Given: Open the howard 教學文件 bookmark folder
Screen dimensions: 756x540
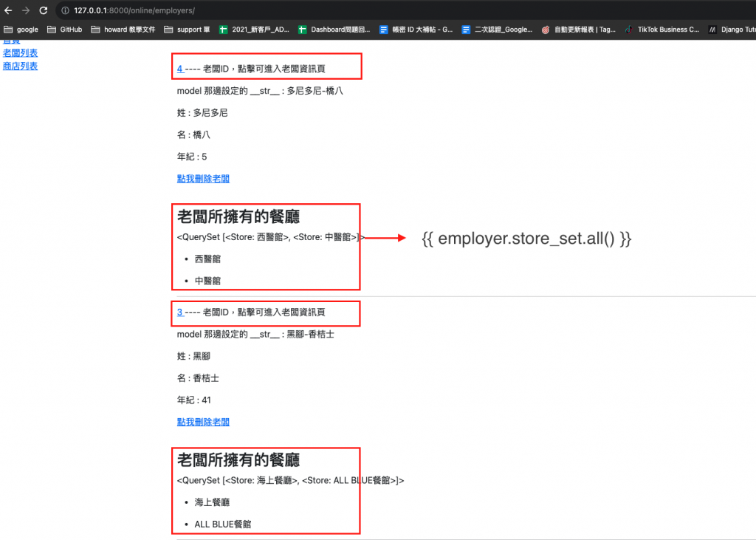Looking at the screenshot, I should coord(123,30).
